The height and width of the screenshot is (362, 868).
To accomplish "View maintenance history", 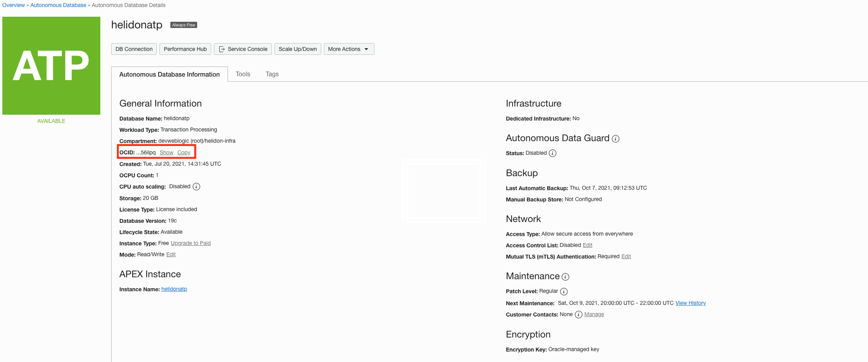I will click(691, 303).
